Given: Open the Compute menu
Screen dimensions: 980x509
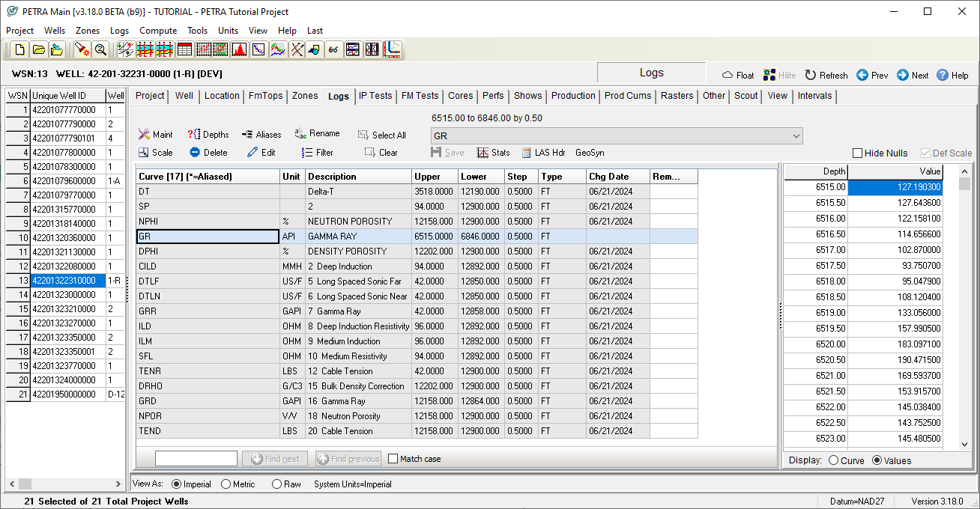Looking at the screenshot, I should point(158,31).
